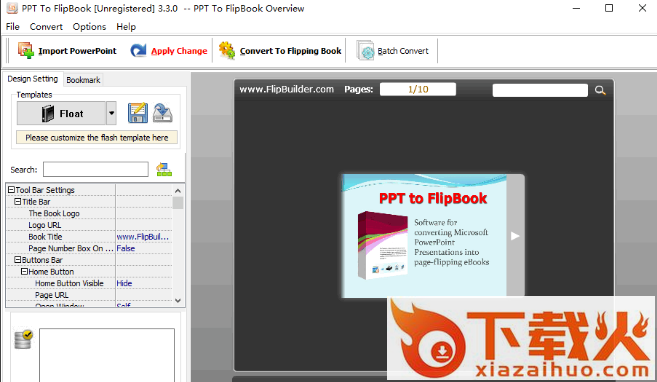
Task: Collapse the Buttons Bar node
Action: pyautogui.click(x=18, y=260)
